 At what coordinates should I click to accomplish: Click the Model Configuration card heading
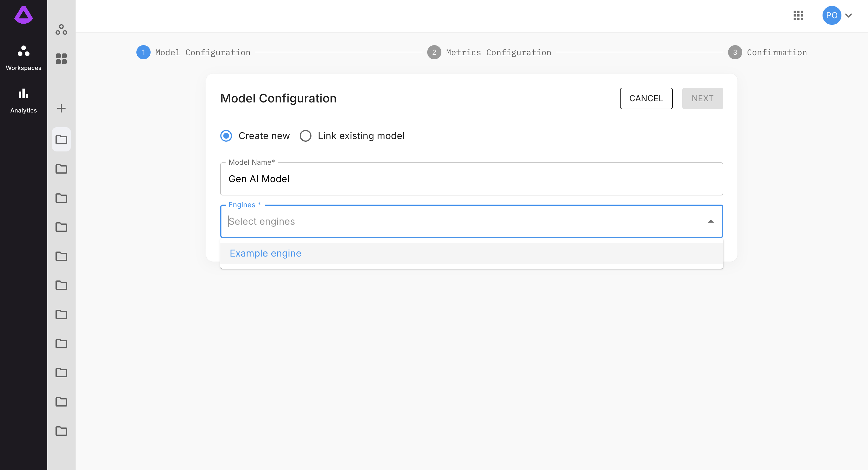[x=278, y=98]
